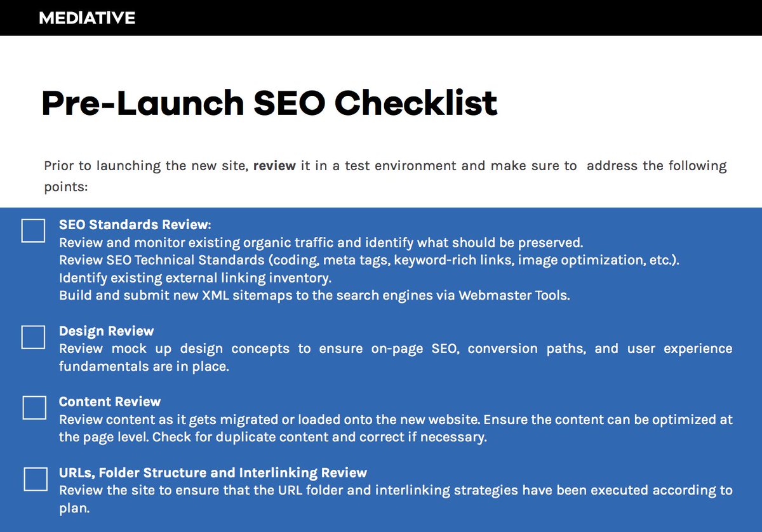Click 'URLs, Folder Structure and Interlinking Review' heading
Viewport: 762px width, 532px height.
click(213, 472)
